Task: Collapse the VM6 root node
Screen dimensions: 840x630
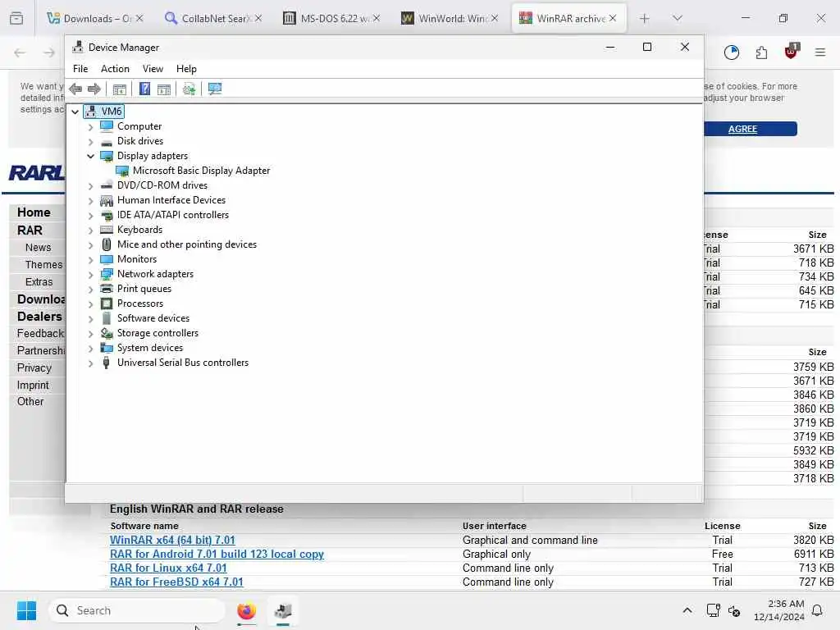Action: pos(75,112)
